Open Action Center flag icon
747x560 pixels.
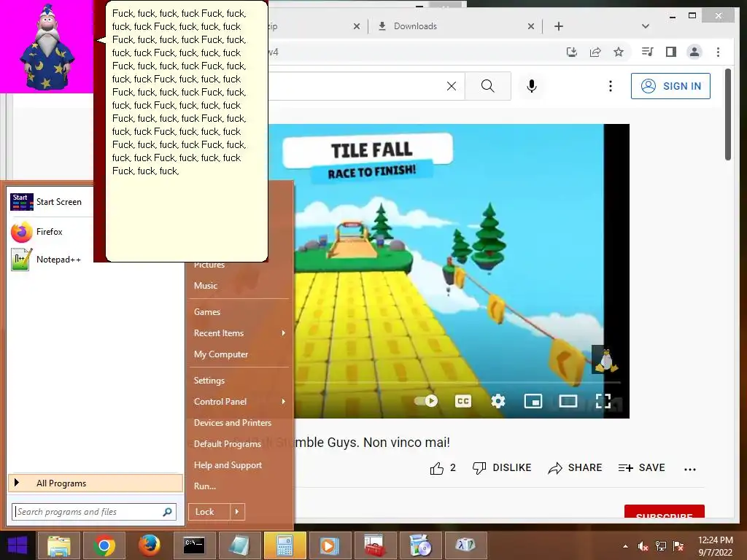click(678, 546)
